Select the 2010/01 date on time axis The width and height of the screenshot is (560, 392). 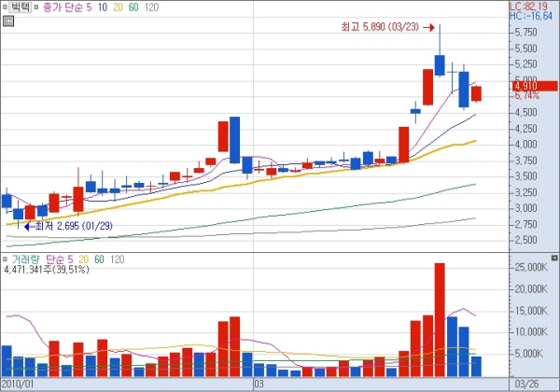(x=18, y=384)
